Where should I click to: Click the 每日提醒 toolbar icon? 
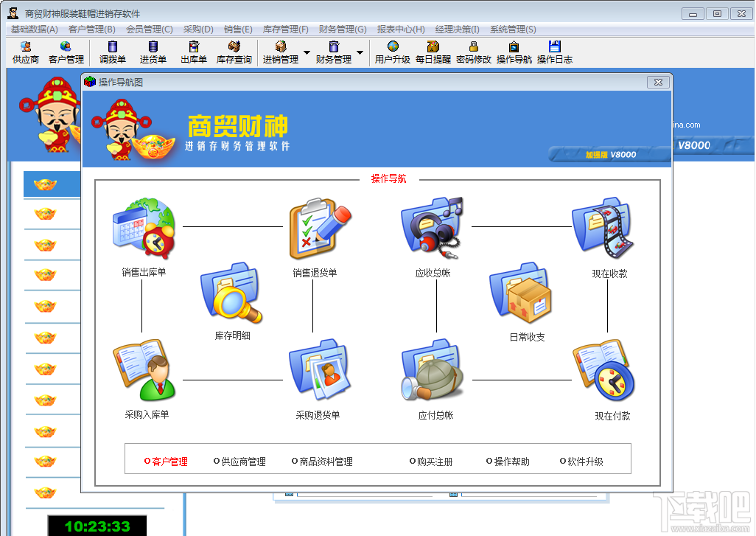tap(433, 52)
